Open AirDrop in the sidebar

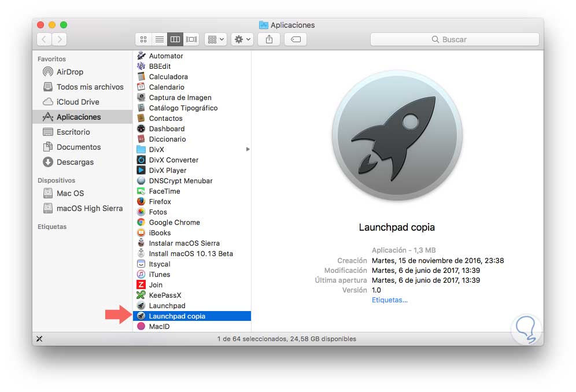[x=82, y=72]
